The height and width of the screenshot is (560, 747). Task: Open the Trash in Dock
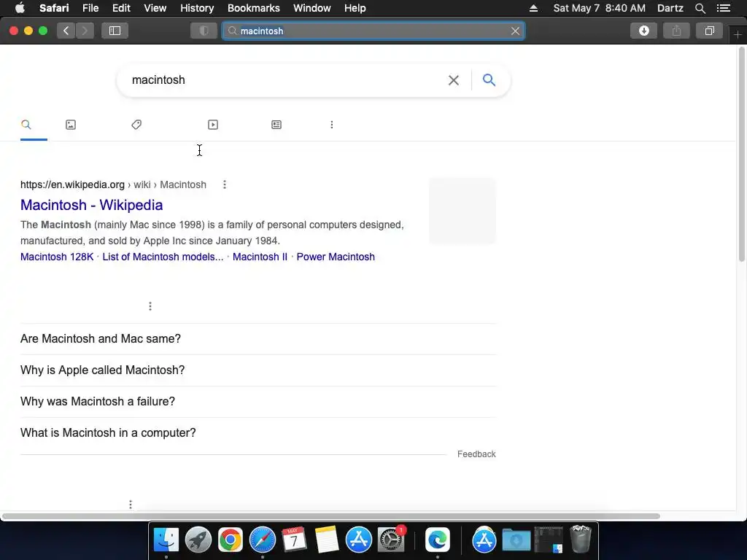(x=581, y=539)
